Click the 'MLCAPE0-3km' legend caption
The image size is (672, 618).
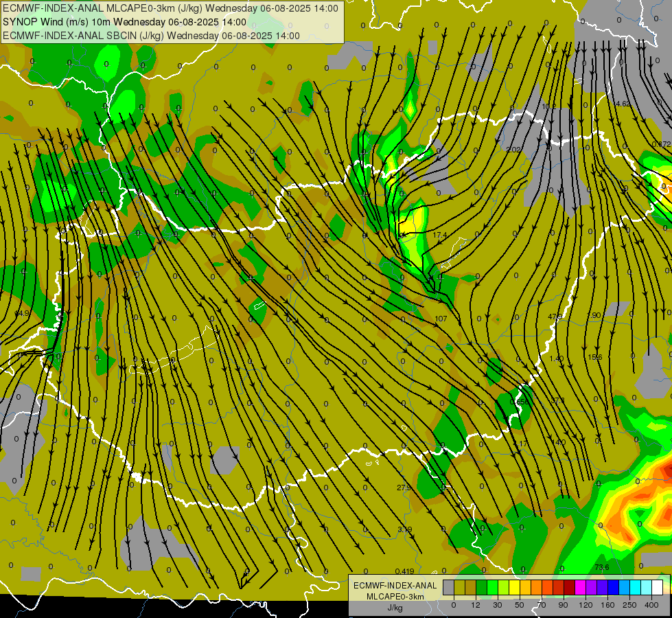pos(395,597)
